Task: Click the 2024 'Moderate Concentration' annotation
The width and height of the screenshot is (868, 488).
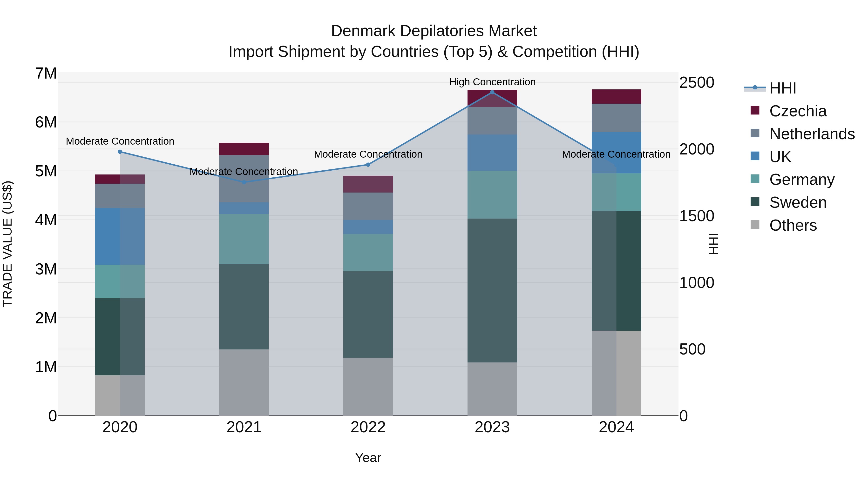Action: (x=616, y=154)
